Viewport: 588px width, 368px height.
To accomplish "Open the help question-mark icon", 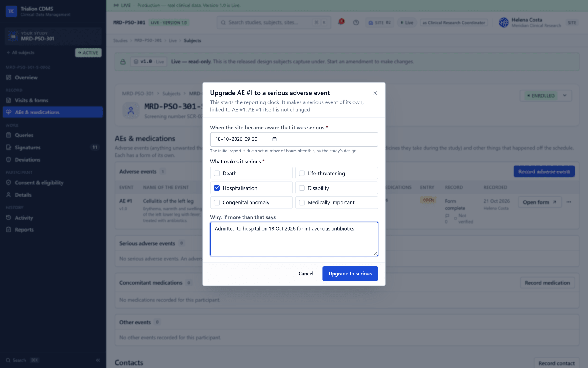I will point(356,22).
